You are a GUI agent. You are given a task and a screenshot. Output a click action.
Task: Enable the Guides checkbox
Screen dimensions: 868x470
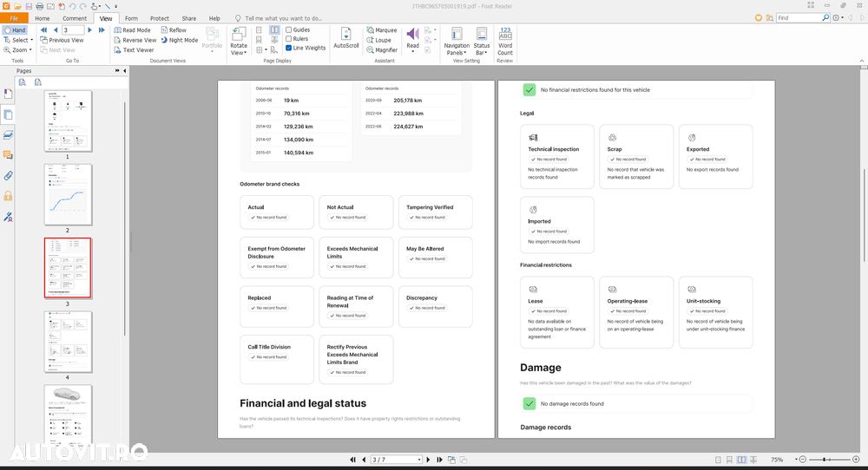tap(288, 29)
